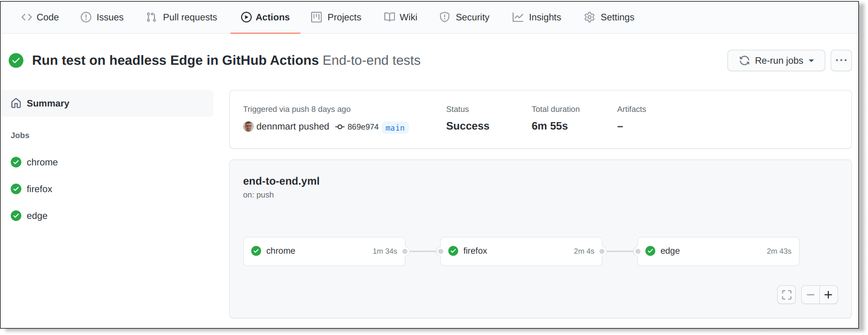868x335 pixels.
Task: Switch to the Projects tab
Action: click(x=337, y=17)
